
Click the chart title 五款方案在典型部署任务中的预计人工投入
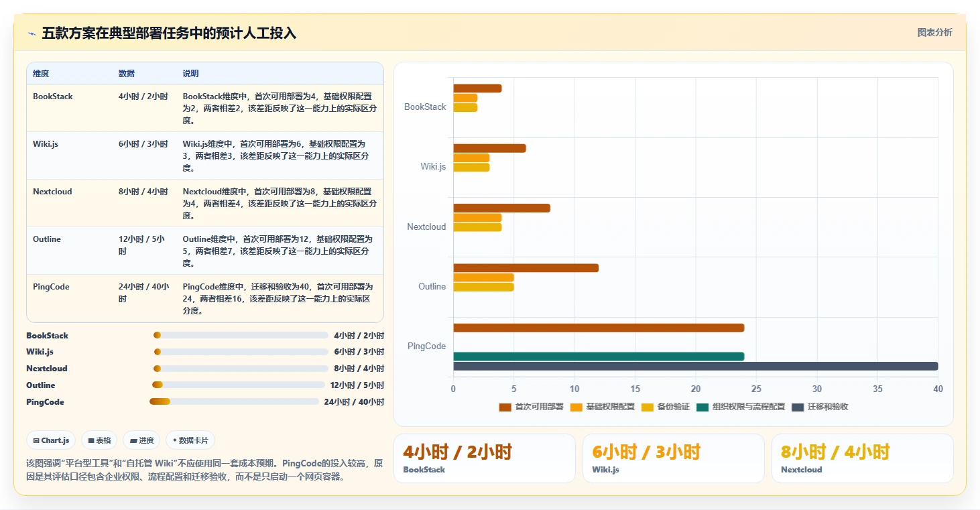[x=169, y=34]
